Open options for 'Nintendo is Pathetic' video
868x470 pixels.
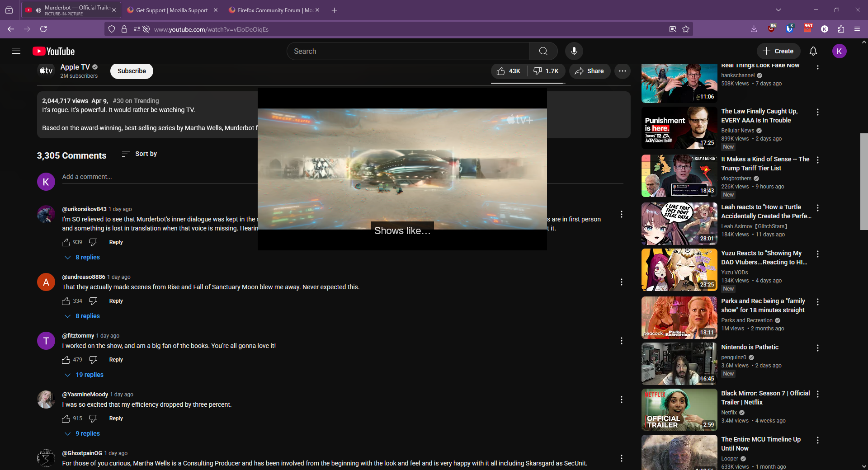[817, 348]
